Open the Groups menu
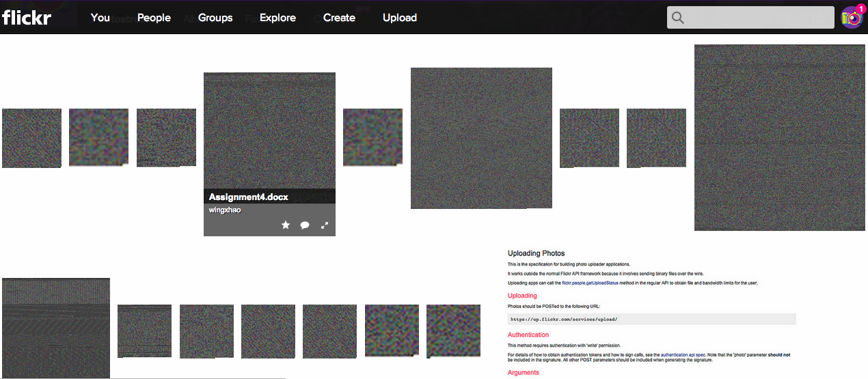The height and width of the screenshot is (379, 868). (x=215, y=18)
